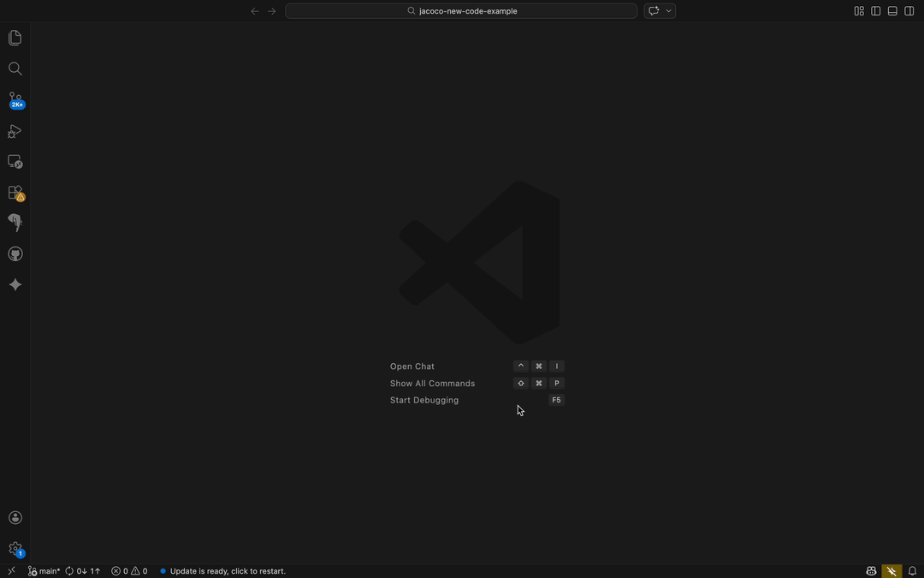This screenshot has width=924, height=578.
Task: Open the Manage settings gear menu
Action: (x=15, y=548)
